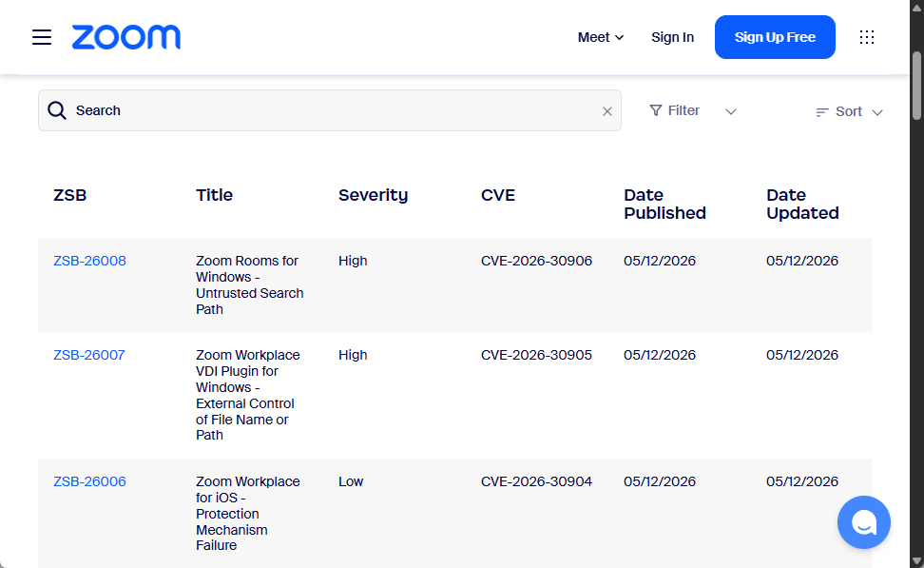Click the CVE column header
The width and height of the screenshot is (924, 568).
coord(498,195)
